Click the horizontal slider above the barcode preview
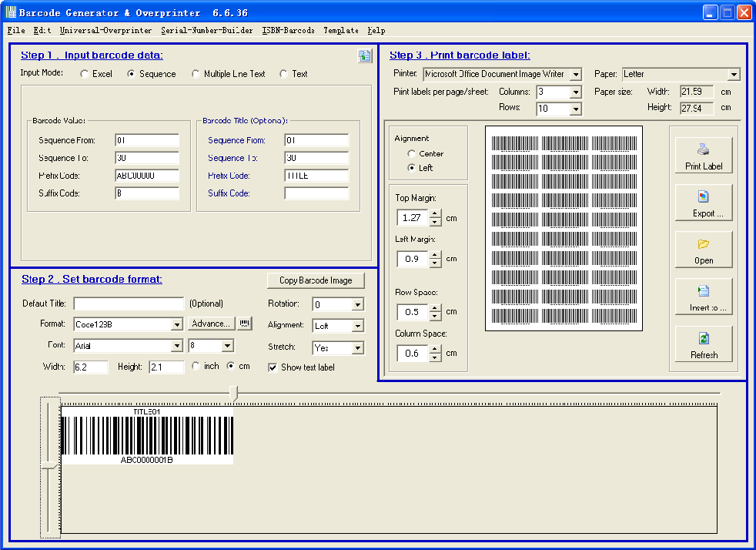 tap(235, 393)
